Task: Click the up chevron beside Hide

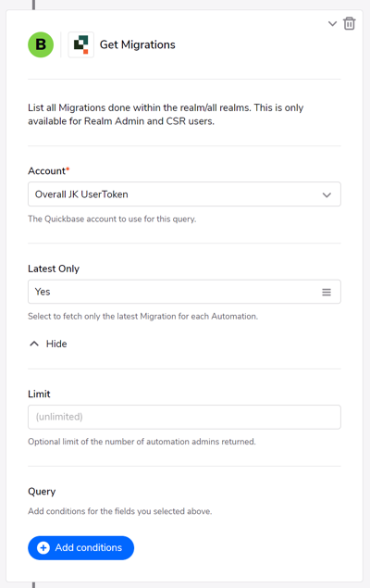Action: click(34, 344)
